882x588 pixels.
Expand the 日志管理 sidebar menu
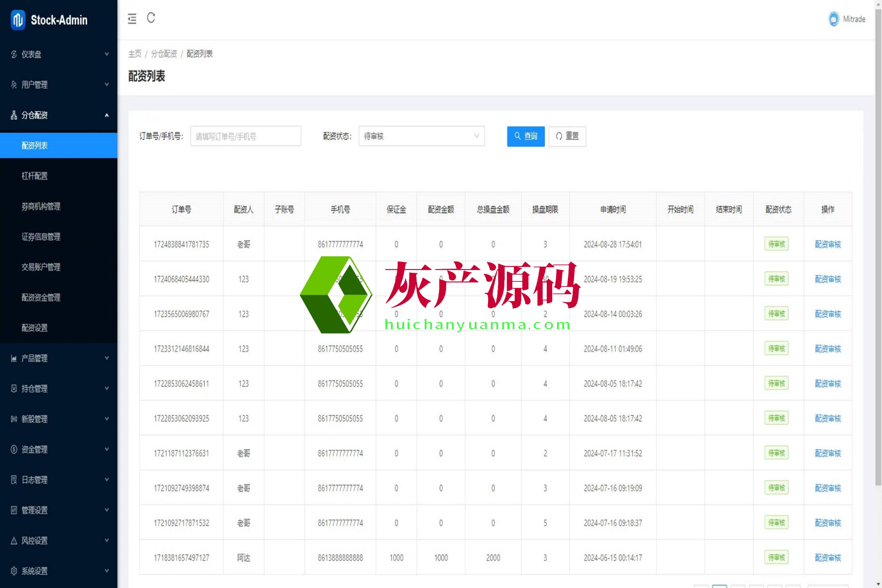[59, 480]
